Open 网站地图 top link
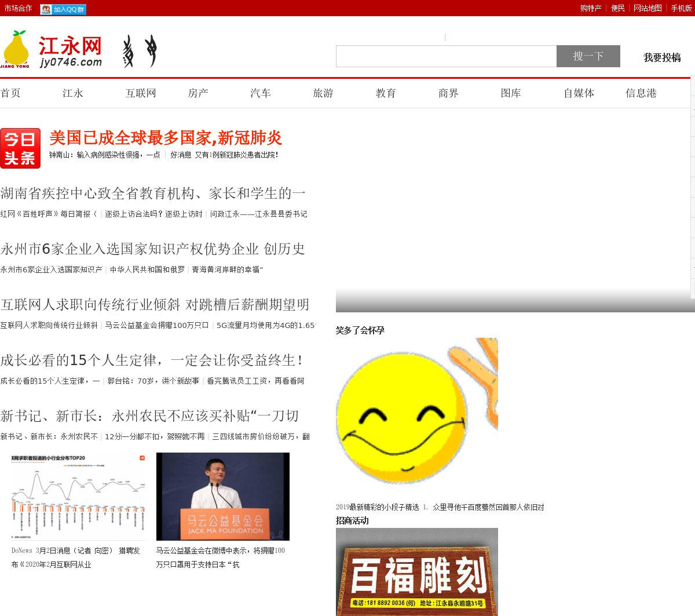This screenshot has height=616, width=695. [x=648, y=8]
